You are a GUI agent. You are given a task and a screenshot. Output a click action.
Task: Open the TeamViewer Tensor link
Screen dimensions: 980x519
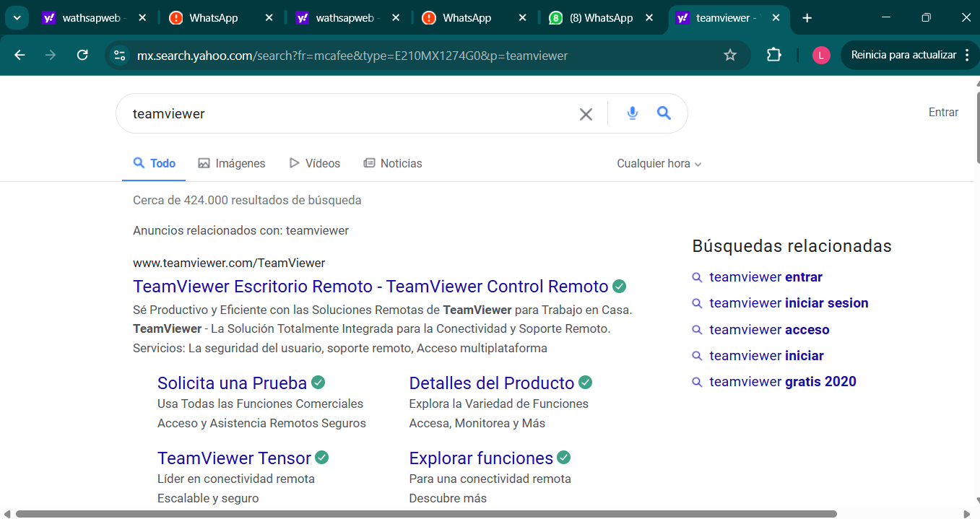click(x=234, y=458)
